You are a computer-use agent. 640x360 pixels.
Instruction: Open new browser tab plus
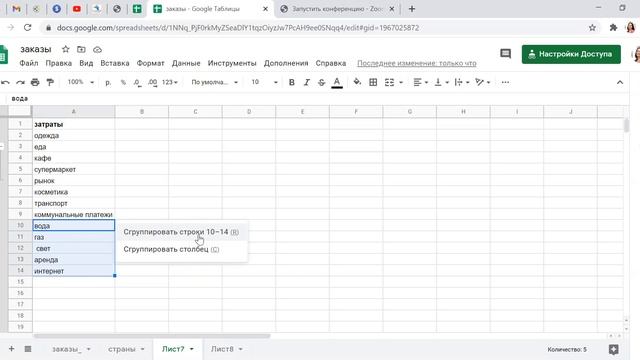click(x=411, y=9)
